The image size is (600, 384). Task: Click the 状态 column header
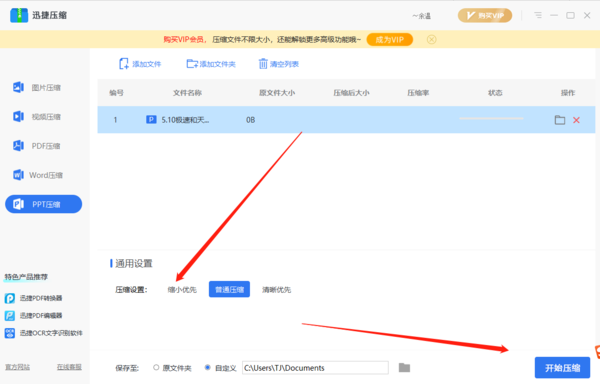point(495,93)
